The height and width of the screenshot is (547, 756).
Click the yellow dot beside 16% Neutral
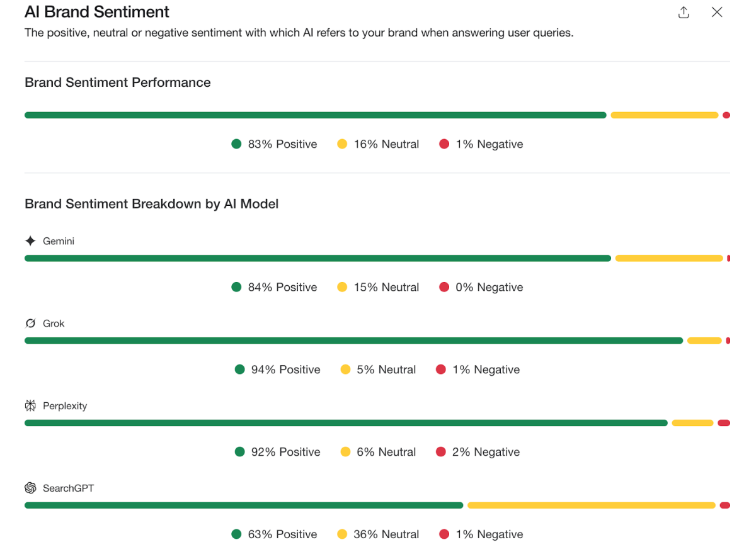click(342, 144)
